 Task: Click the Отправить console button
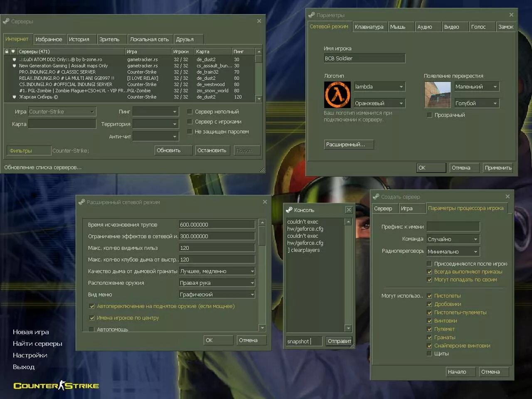[x=339, y=341]
